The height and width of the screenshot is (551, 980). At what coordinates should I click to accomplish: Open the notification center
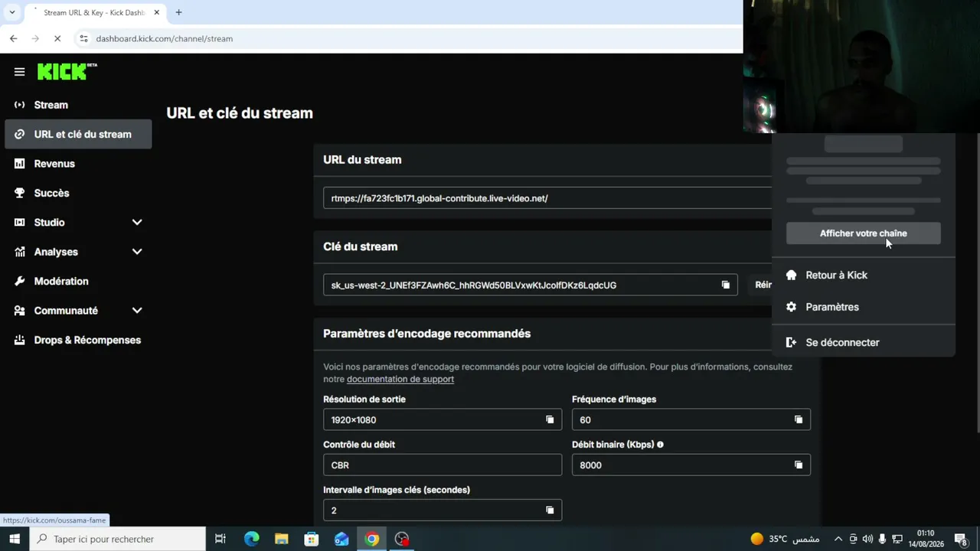pos(960,539)
